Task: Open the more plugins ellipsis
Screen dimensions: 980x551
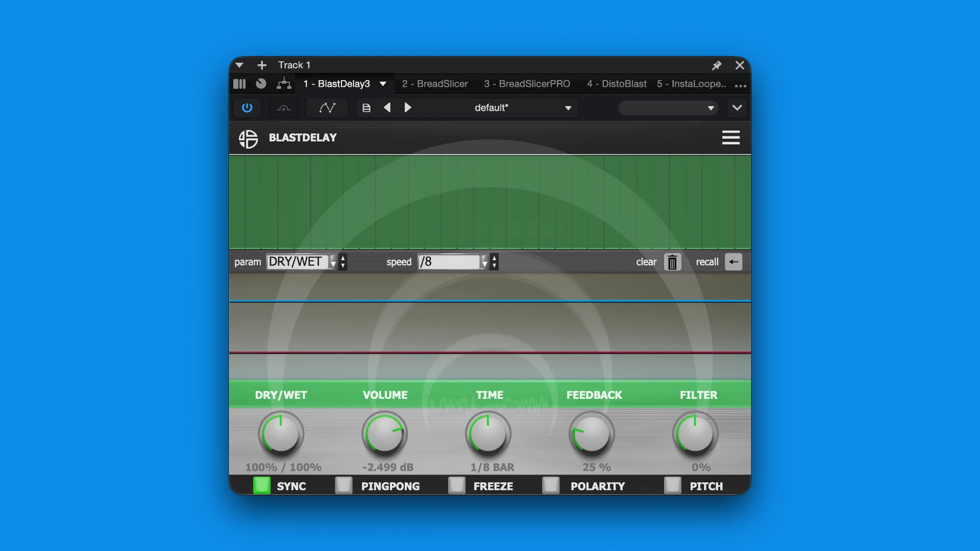Action: point(741,86)
